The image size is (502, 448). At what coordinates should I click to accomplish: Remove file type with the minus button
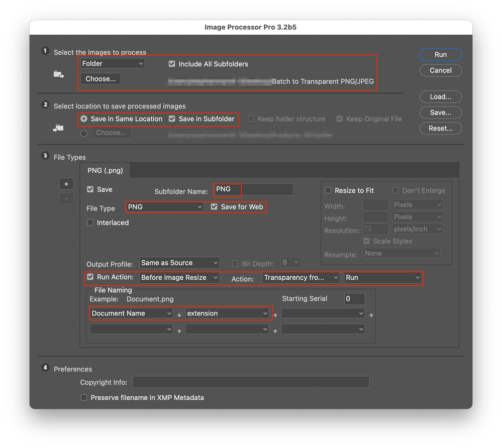click(66, 199)
